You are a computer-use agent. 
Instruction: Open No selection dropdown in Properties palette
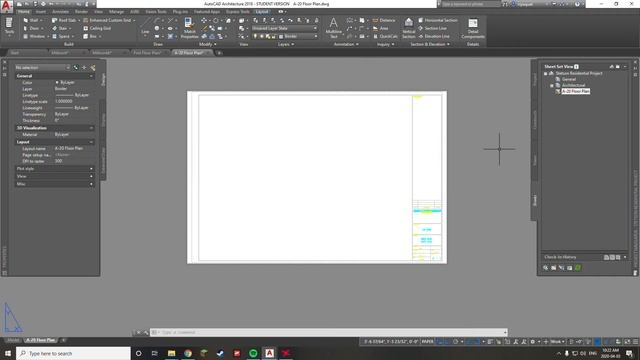click(x=42, y=67)
